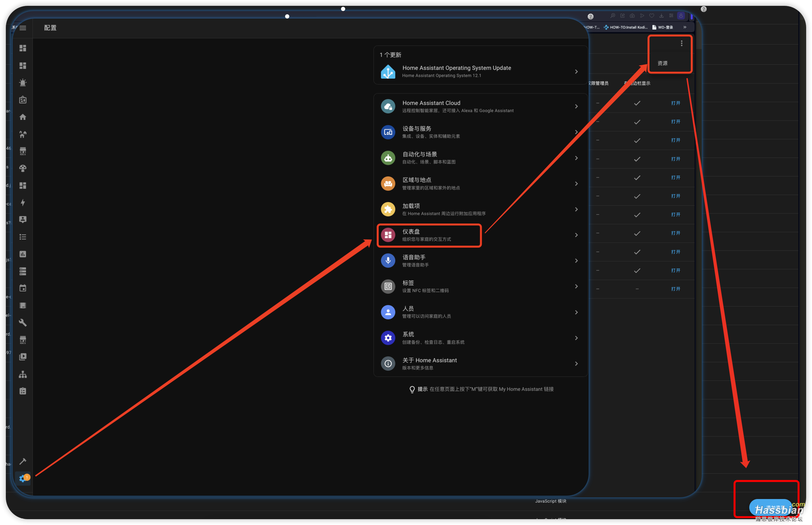Image resolution: width=812 pixels, height=525 pixels.
Task: Click the browser heart favorites icon
Action: pos(652,16)
